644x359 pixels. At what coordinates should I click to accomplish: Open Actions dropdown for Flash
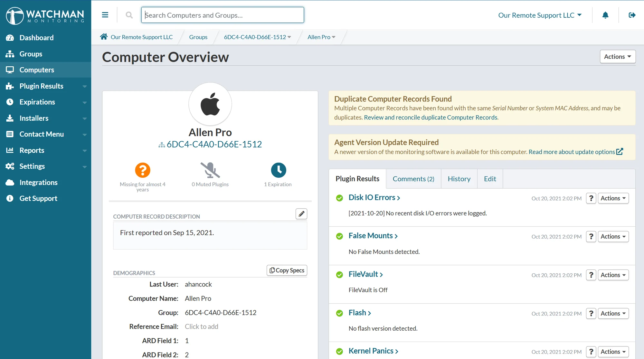[x=613, y=314]
